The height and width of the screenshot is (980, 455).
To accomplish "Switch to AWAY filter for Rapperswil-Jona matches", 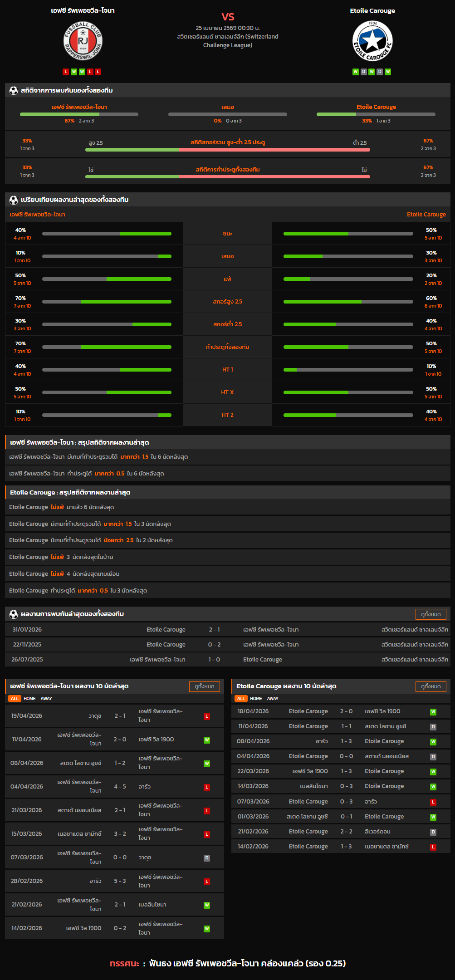I will pos(46,699).
